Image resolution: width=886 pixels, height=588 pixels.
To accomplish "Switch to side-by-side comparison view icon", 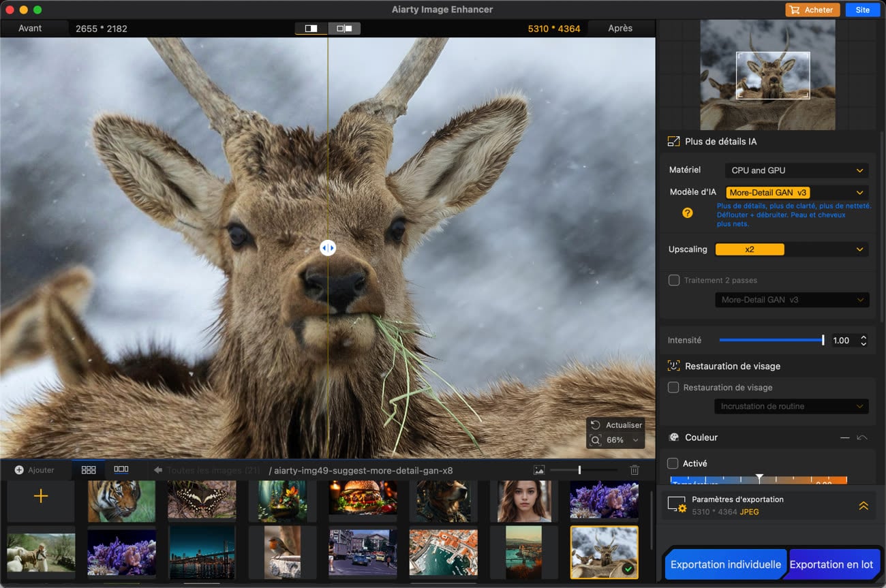I will click(344, 29).
